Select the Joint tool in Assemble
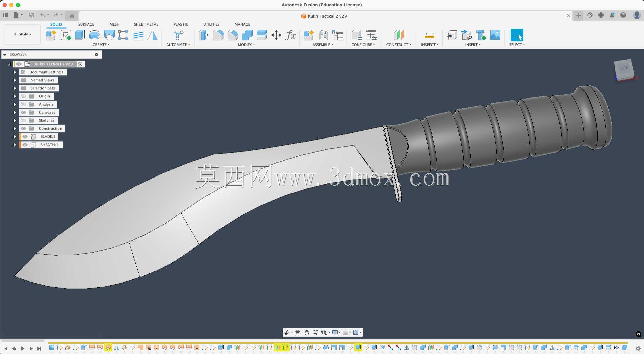 pos(323,35)
